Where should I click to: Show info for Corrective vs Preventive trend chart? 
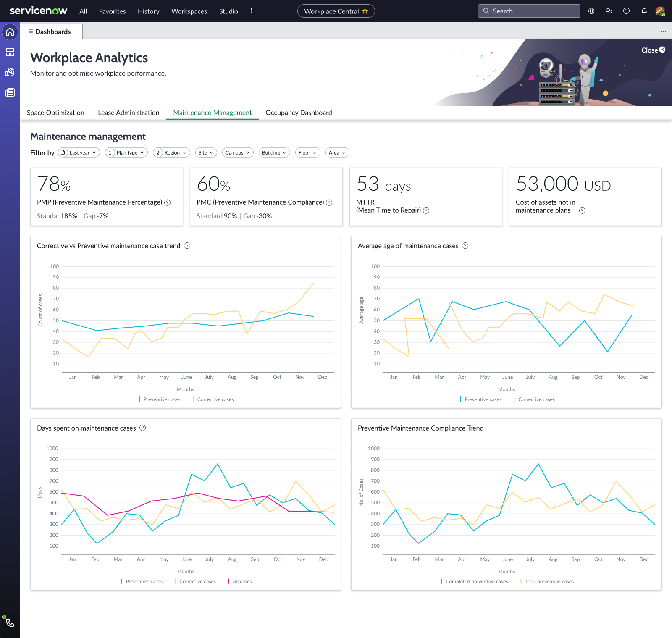coord(187,246)
